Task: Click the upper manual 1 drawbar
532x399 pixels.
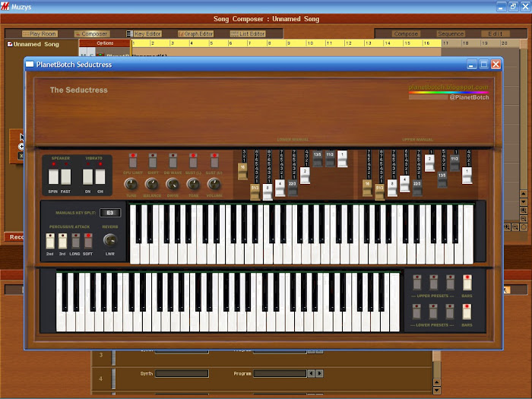Action: click(467, 176)
